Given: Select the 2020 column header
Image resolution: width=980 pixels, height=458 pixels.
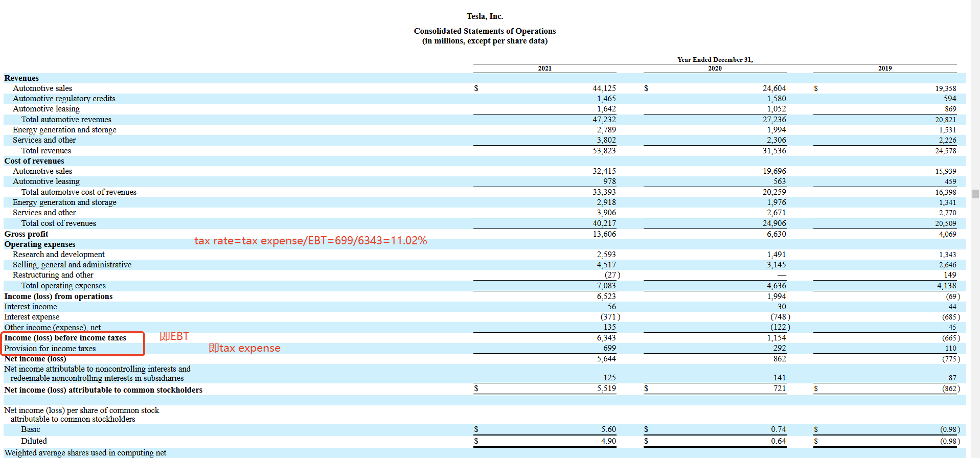Looking at the screenshot, I should point(715,68).
